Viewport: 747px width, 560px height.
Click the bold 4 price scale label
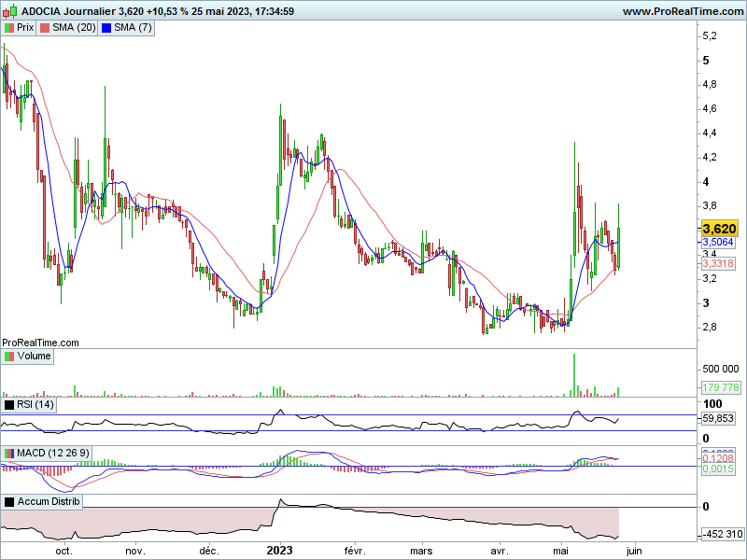point(706,182)
